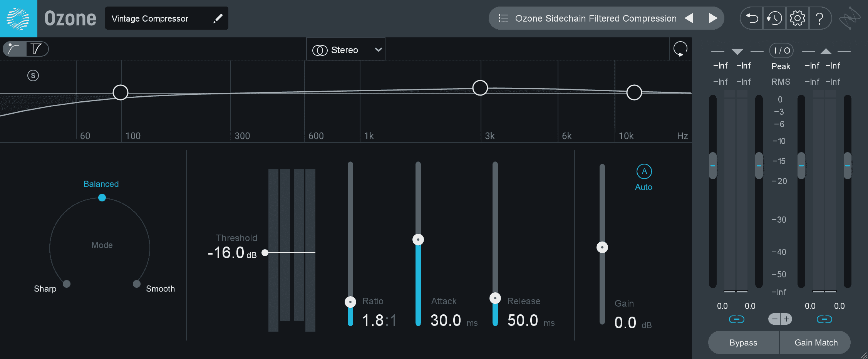The height and width of the screenshot is (359, 868).
Task: Open the Stereo channel mode dropdown
Action: [x=346, y=50]
